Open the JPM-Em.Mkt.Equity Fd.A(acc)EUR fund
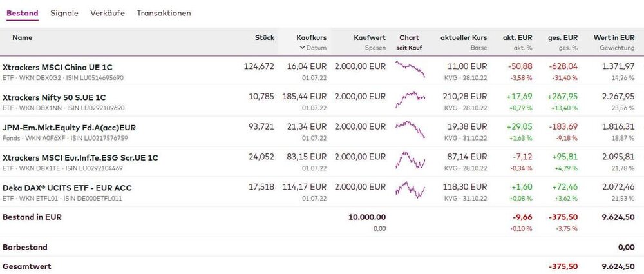Screen dimensions: 644x274 (69, 128)
